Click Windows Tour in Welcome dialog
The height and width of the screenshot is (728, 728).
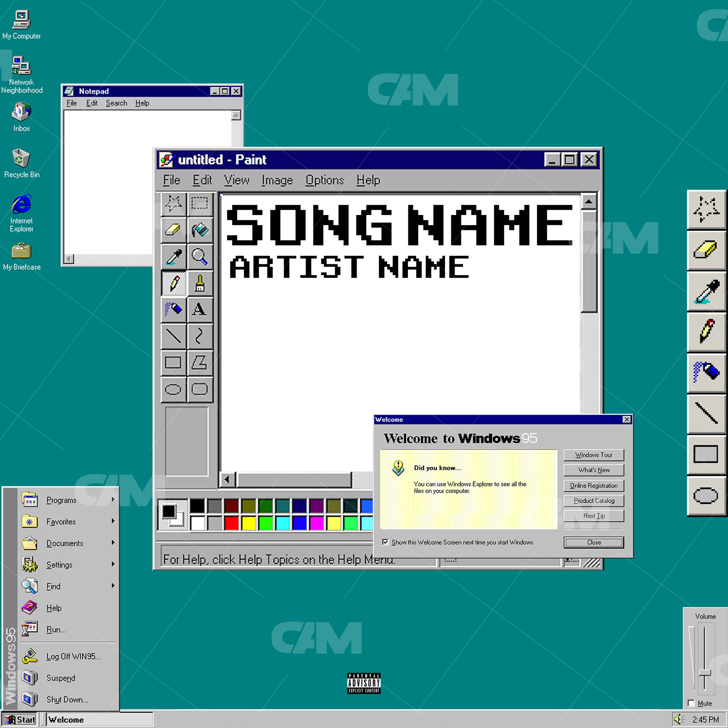tap(594, 455)
